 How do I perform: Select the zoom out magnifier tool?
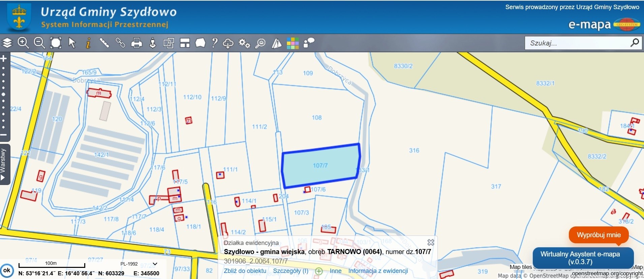click(x=39, y=43)
